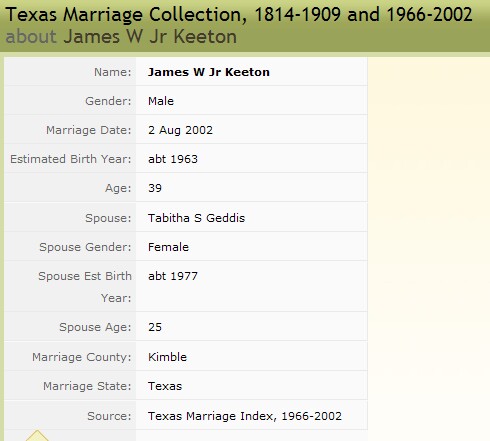The width and height of the screenshot is (490, 441).
Task: Select the Spouse Age value 25
Action: point(155,327)
